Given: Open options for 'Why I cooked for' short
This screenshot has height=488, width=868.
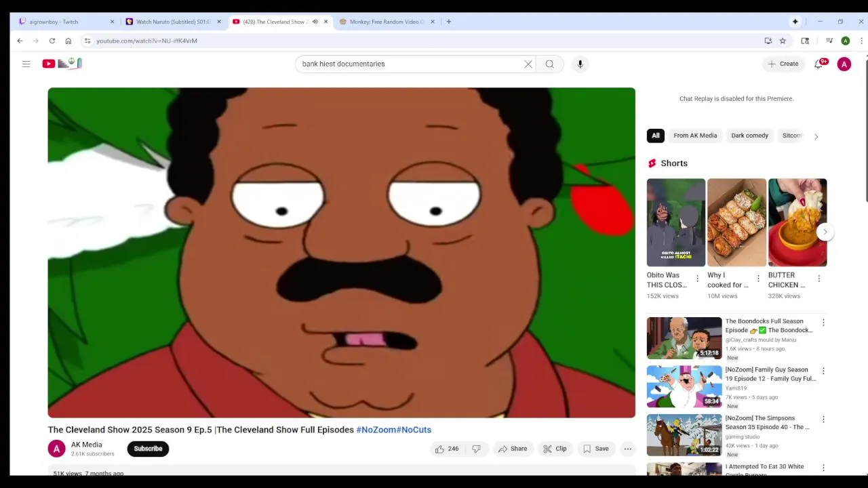Looking at the screenshot, I should tap(758, 279).
